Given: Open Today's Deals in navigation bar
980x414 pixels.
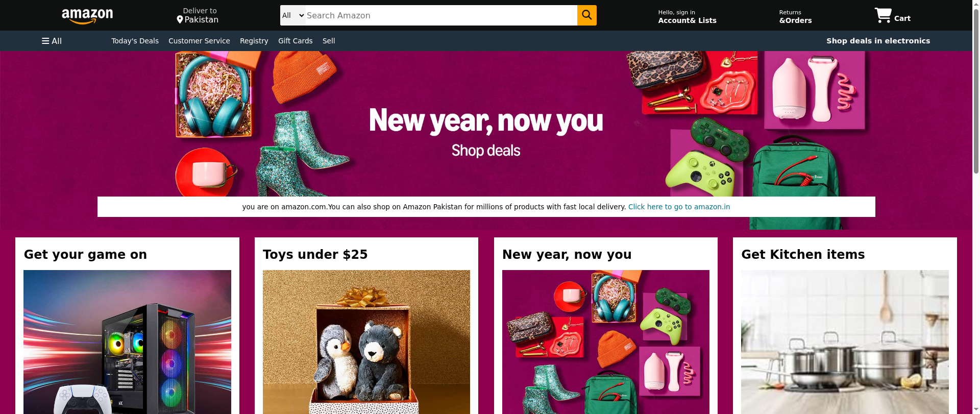Looking at the screenshot, I should [x=135, y=41].
